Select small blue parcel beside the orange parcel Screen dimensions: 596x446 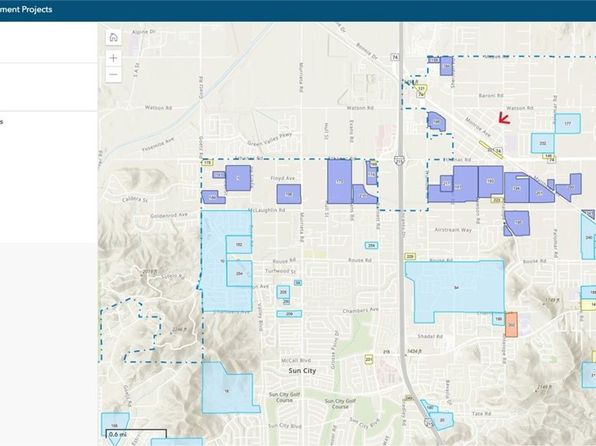pos(498,319)
